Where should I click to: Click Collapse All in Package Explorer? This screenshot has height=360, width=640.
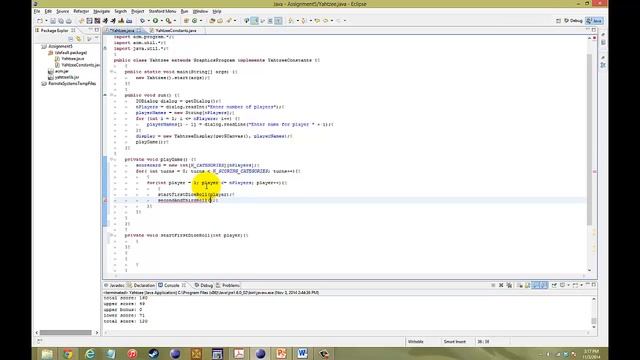click(71, 38)
